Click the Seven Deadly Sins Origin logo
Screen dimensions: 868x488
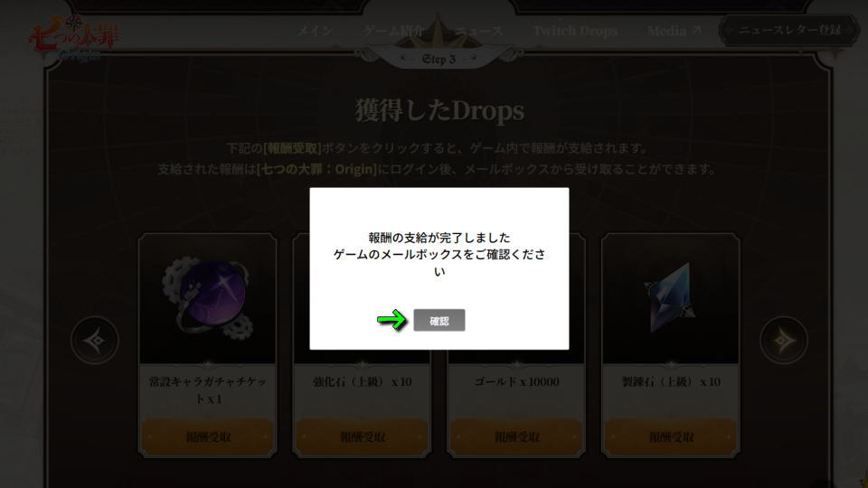73,39
